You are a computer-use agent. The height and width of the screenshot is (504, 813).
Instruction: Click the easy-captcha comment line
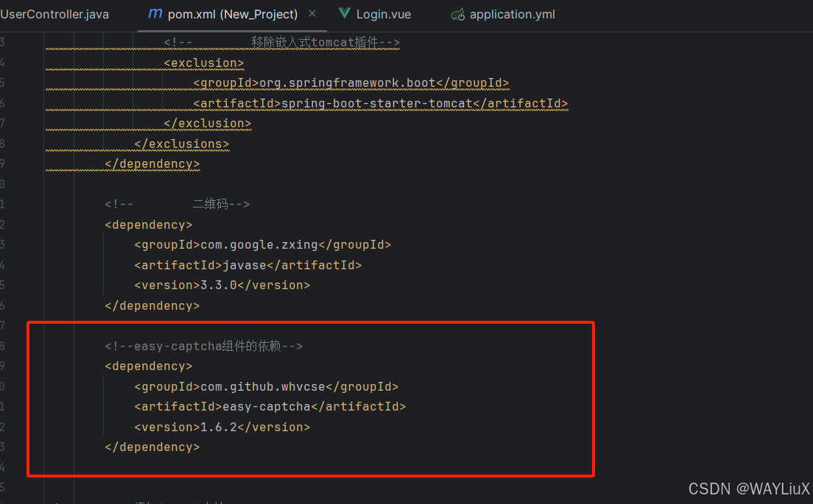(x=203, y=346)
